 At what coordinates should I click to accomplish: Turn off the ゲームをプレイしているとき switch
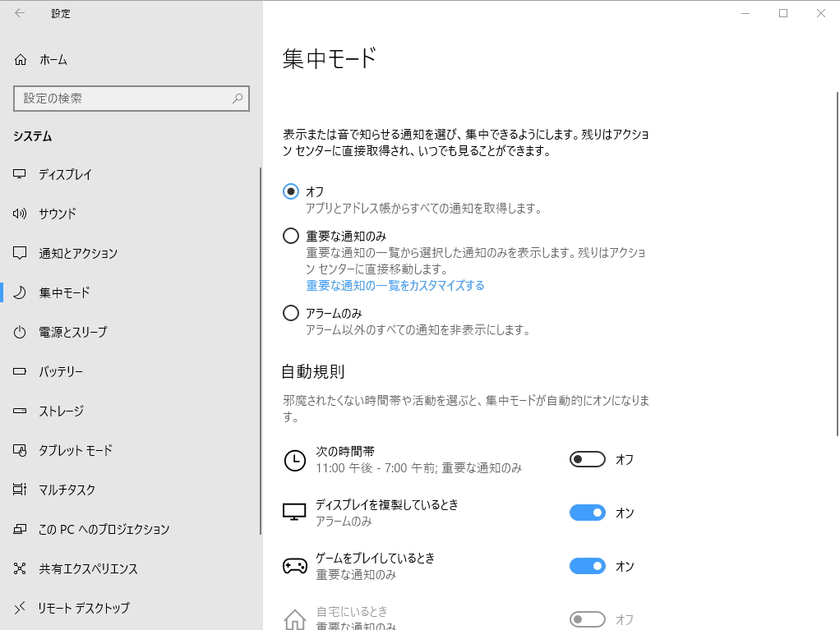tap(587, 566)
